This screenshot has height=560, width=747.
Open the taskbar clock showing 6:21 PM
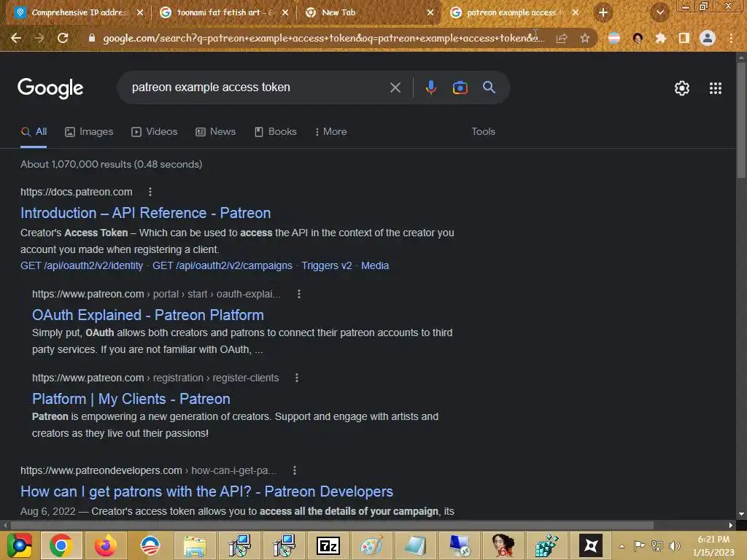(x=713, y=545)
